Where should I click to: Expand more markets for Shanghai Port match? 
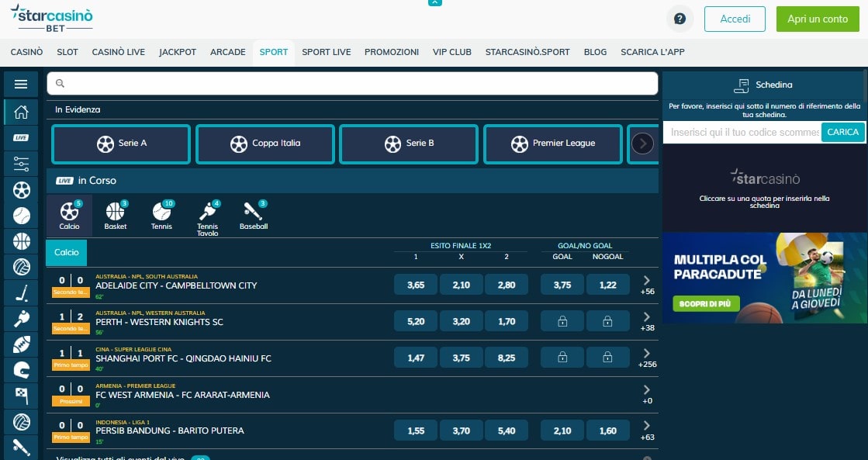click(x=647, y=358)
